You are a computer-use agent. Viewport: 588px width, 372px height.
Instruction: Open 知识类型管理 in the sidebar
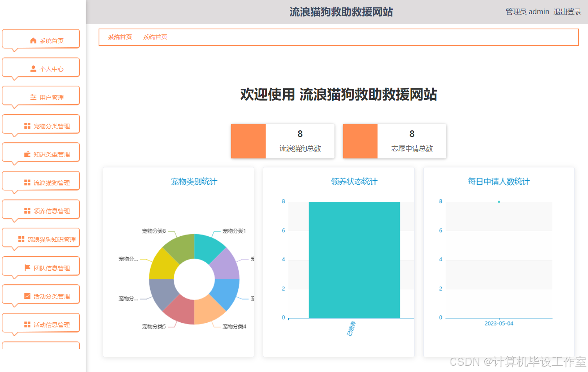[41, 153]
